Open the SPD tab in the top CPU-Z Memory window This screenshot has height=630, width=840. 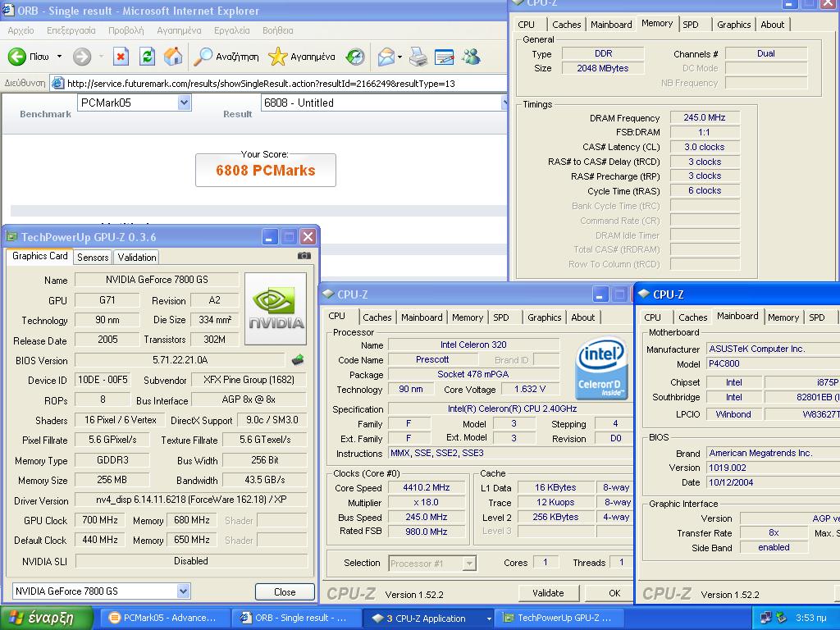click(x=691, y=25)
